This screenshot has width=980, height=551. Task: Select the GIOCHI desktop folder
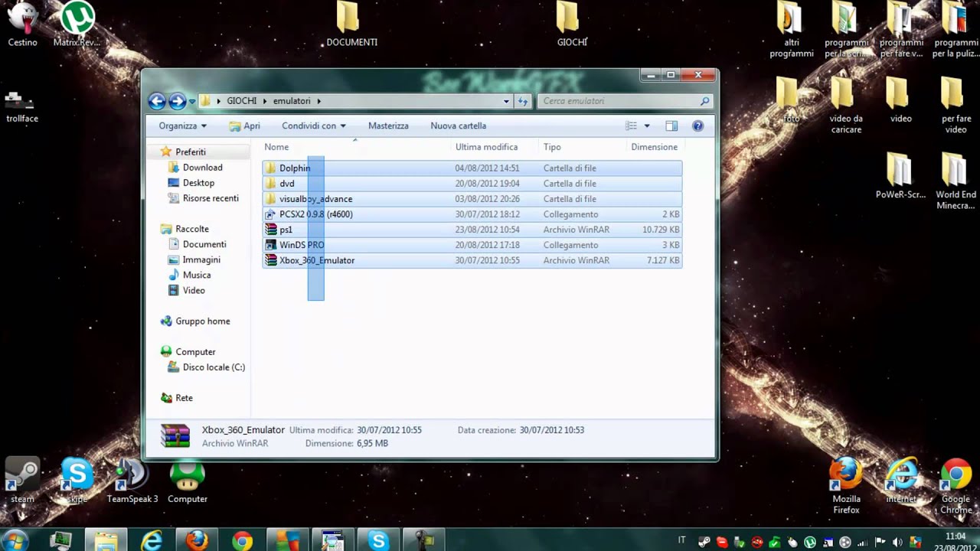572,24
